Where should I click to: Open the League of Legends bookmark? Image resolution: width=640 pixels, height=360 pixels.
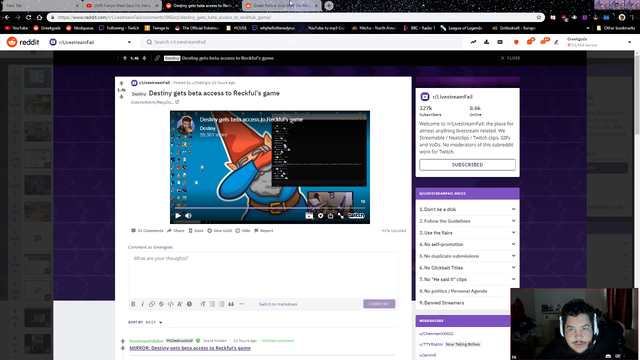[x=462, y=28]
